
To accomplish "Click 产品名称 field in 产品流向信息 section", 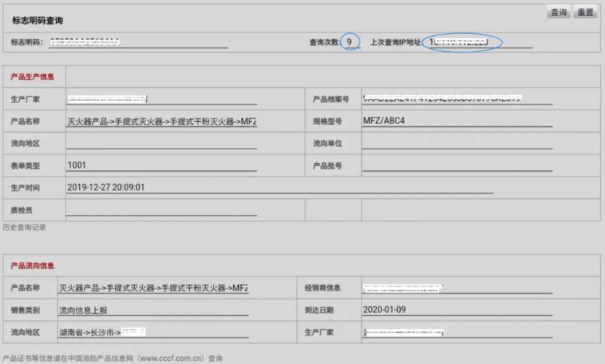I will click(x=153, y=288).
